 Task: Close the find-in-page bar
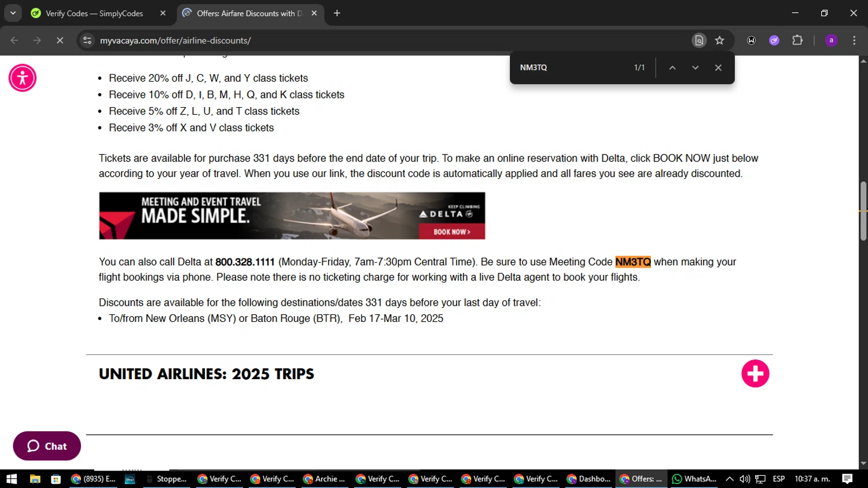(x=718, y=68)
